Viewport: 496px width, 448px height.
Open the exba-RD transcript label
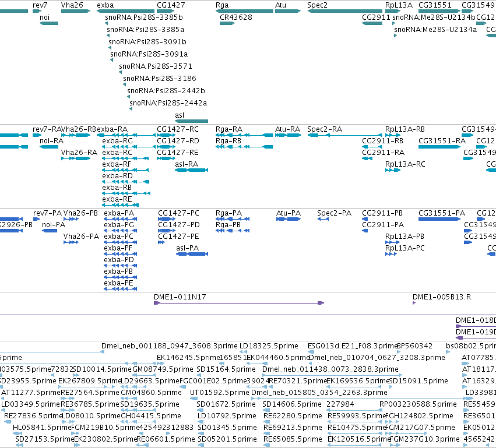point(117,176)
